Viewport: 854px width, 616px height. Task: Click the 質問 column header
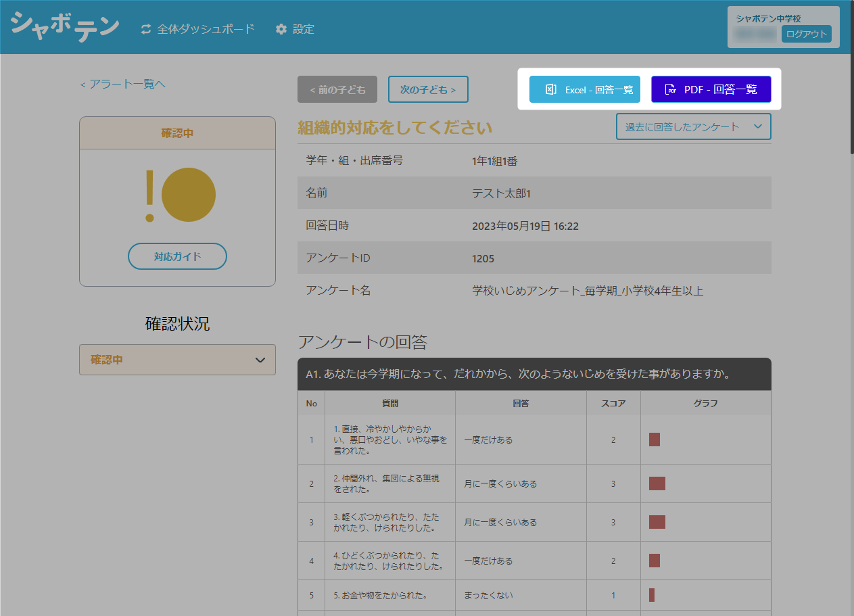pos(390,403)
